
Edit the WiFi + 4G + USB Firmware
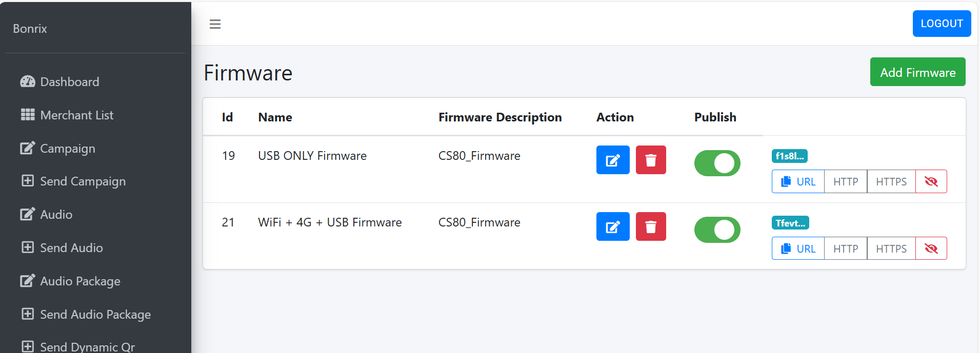coord(613,226)
